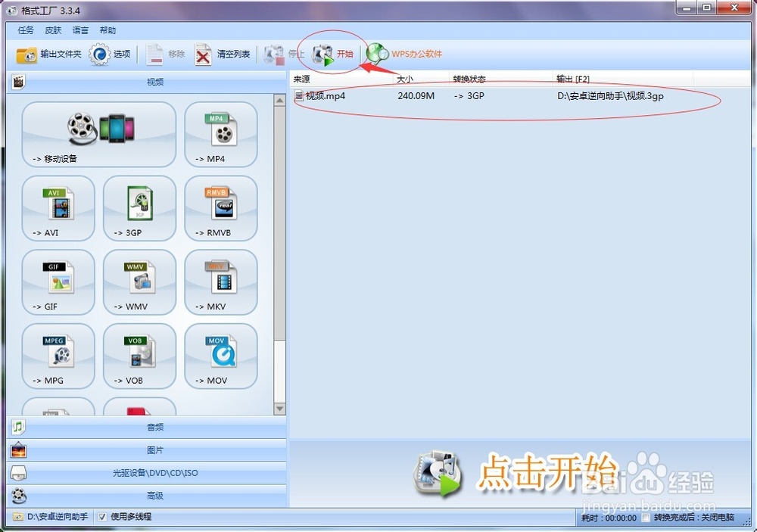The width and height of the screenshot is (757, 532).
Task: Select the RMVB conversion icon
Action: point(220,208)
